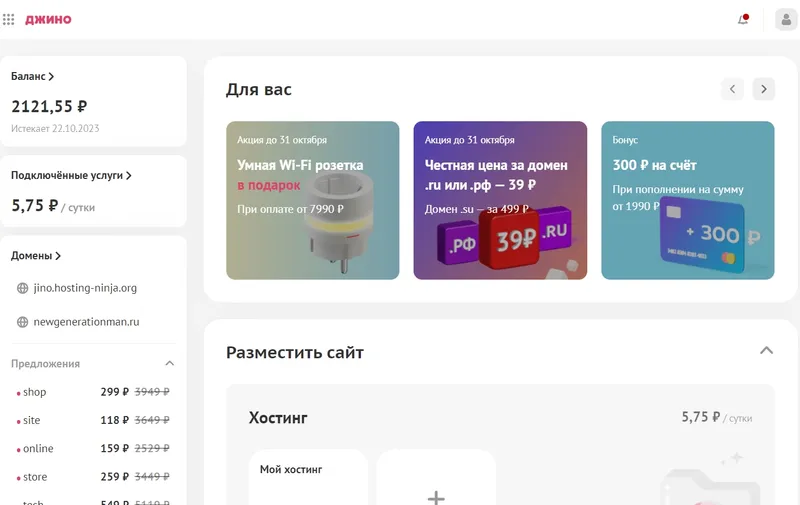Open notifications bell icon
The height and width of the screenshot is (505, 800).
pos(743,19)
